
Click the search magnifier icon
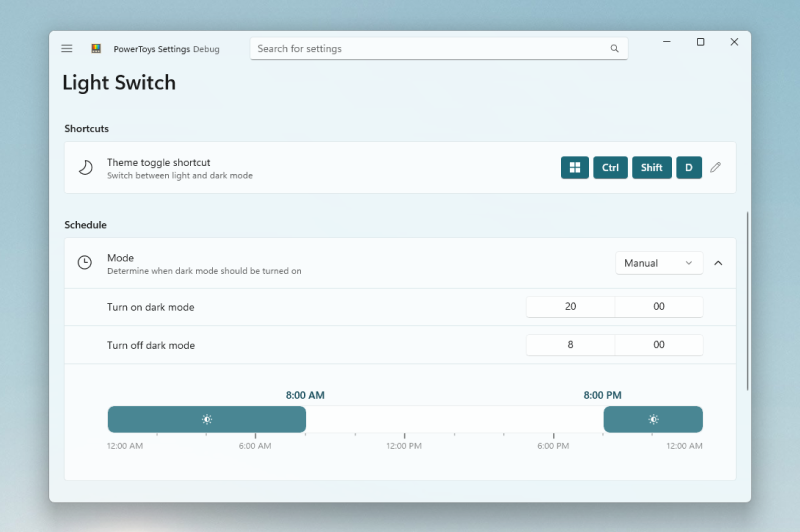point(614,48)
